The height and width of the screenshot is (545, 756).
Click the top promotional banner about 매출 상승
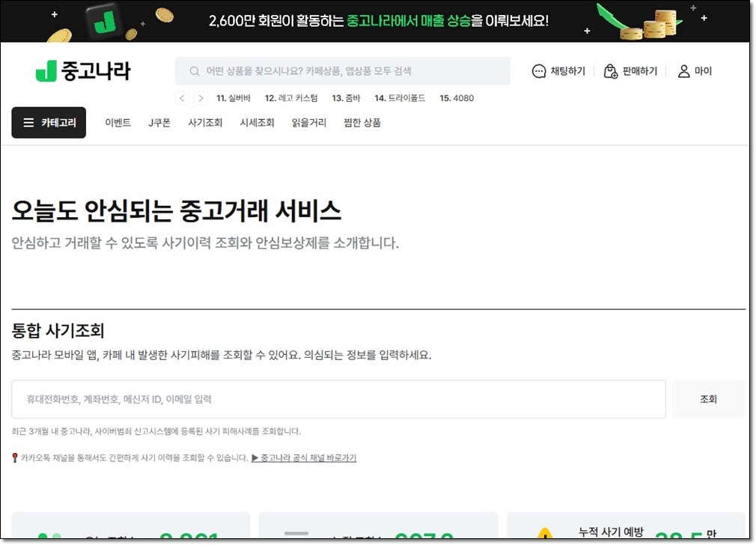coord(378,21)
